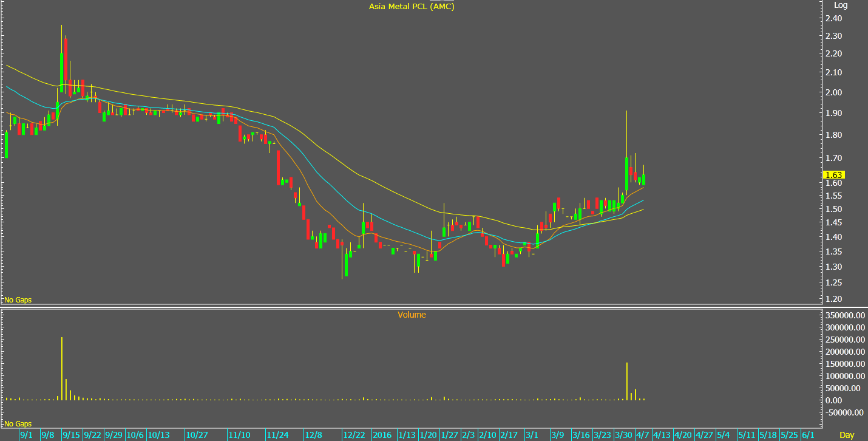Click the 10/27 date label
The height and width of the screenshot is (441, 868).
pyautogui.click(x=197, y=436)
